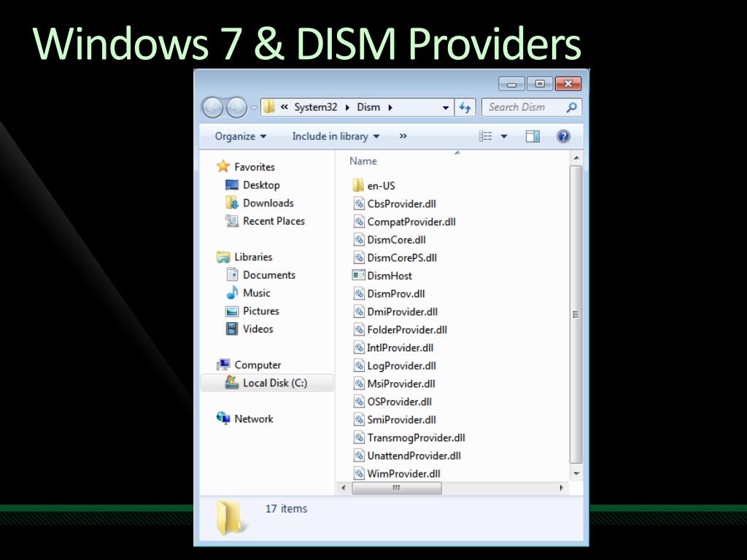
Task: Click the Back navigation arrow
Action: pyautogui.click(x=212, y=108)
